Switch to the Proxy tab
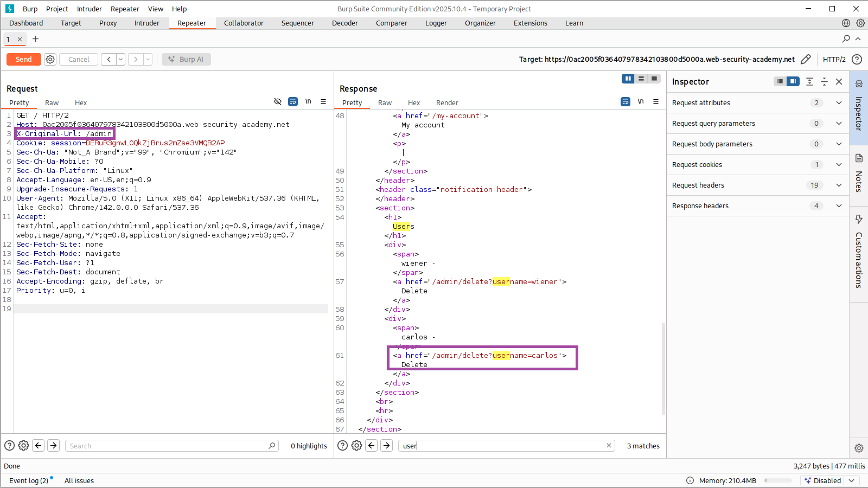The width and height of the screenshot is (868, 488). click(x=108, y=23)
